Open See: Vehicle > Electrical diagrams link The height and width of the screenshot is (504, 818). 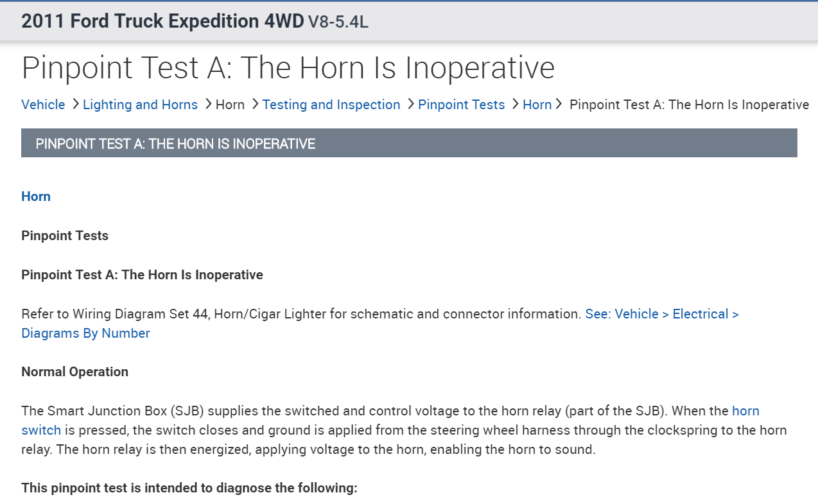(661, 314)
